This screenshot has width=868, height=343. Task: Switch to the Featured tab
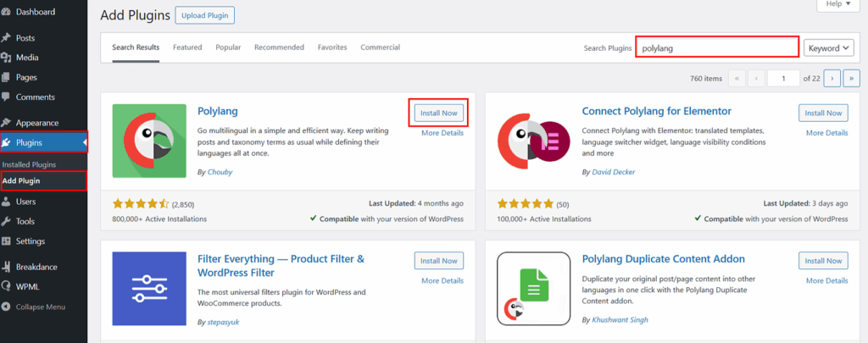click(187, 47)
